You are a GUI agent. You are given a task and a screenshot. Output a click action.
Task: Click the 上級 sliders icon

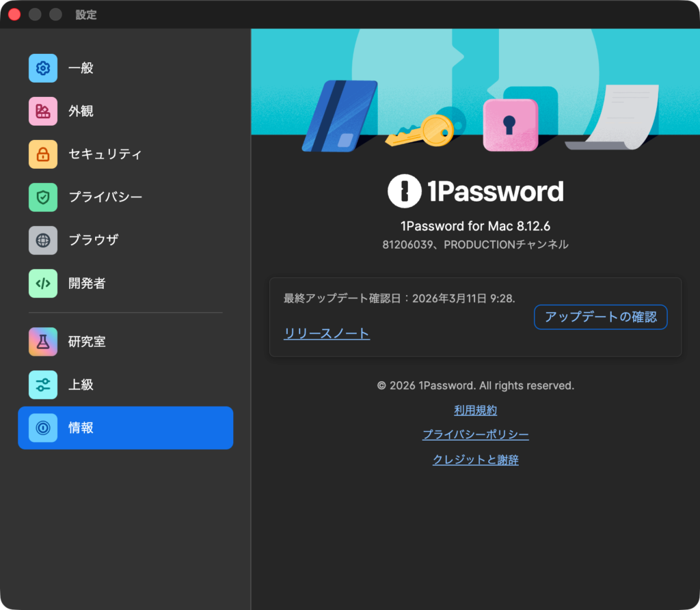(43, 385)
